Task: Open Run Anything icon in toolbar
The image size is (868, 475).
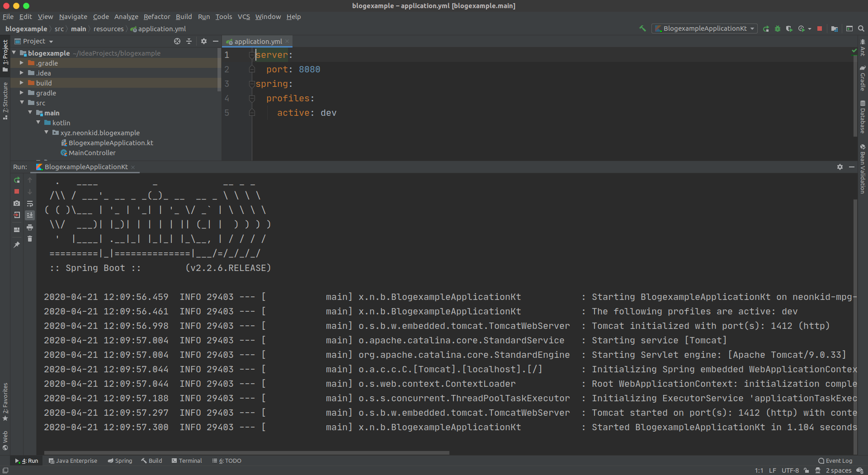Action: click(849, 28)
